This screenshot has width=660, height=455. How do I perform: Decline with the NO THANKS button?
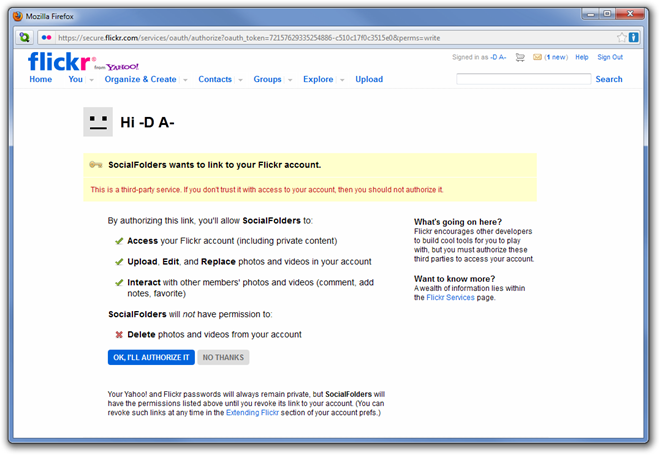click(x=223, y=357)
